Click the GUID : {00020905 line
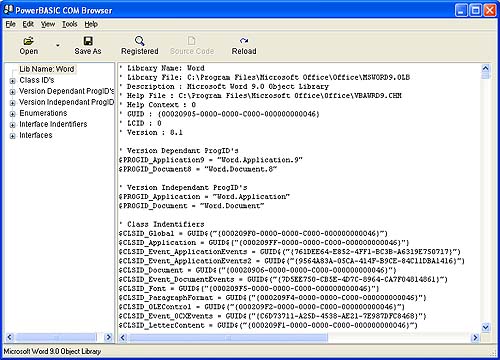Image resolution: width=500 pixels, height=360 pixels. pos(219,114)
